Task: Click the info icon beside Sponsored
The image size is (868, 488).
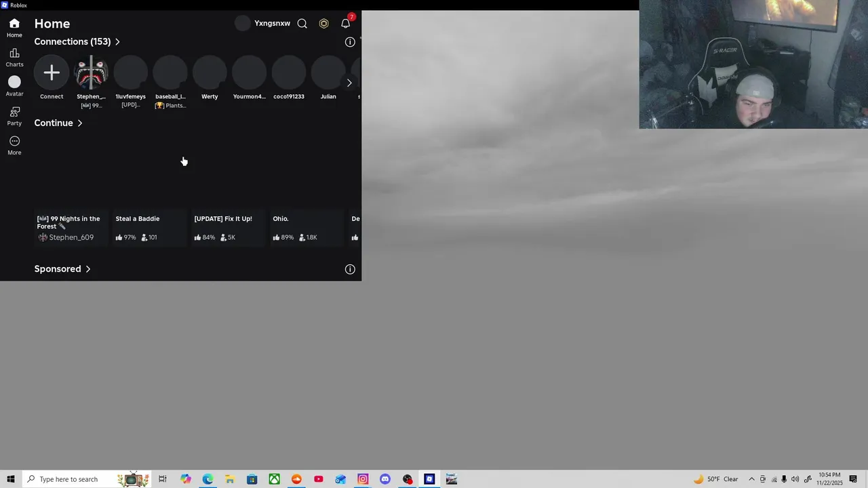Action: click(350, 269)
